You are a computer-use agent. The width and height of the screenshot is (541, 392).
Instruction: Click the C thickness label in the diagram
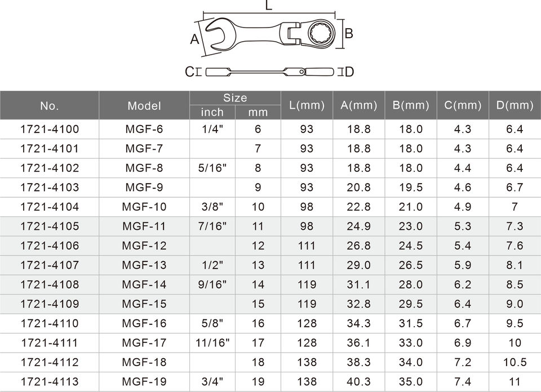pos(189,72)
